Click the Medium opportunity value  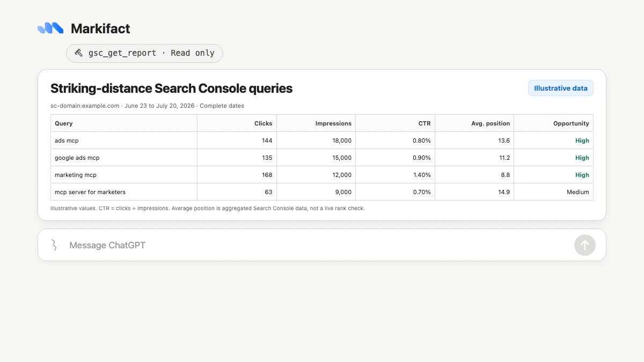click(x=577, y=192)
